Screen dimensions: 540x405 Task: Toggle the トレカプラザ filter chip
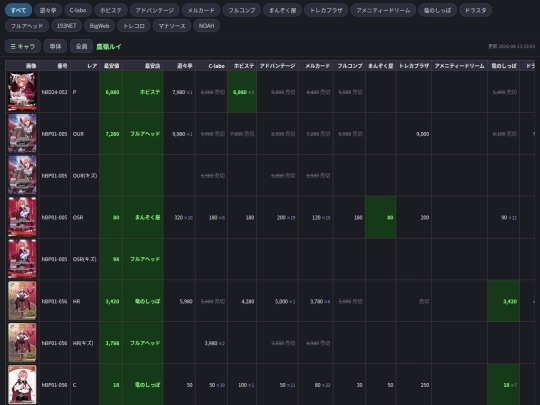326,10
